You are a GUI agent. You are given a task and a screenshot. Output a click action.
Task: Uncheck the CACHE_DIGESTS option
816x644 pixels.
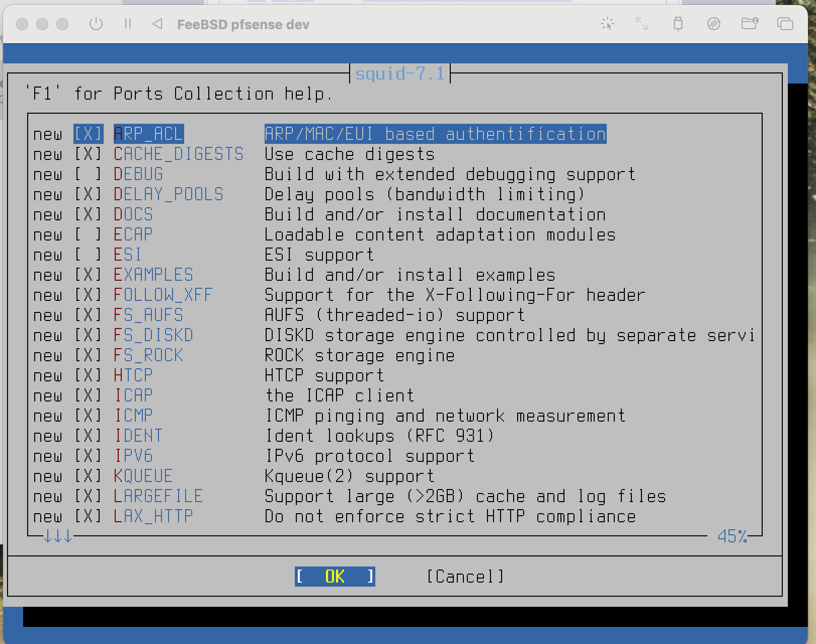tap(89, 154)
